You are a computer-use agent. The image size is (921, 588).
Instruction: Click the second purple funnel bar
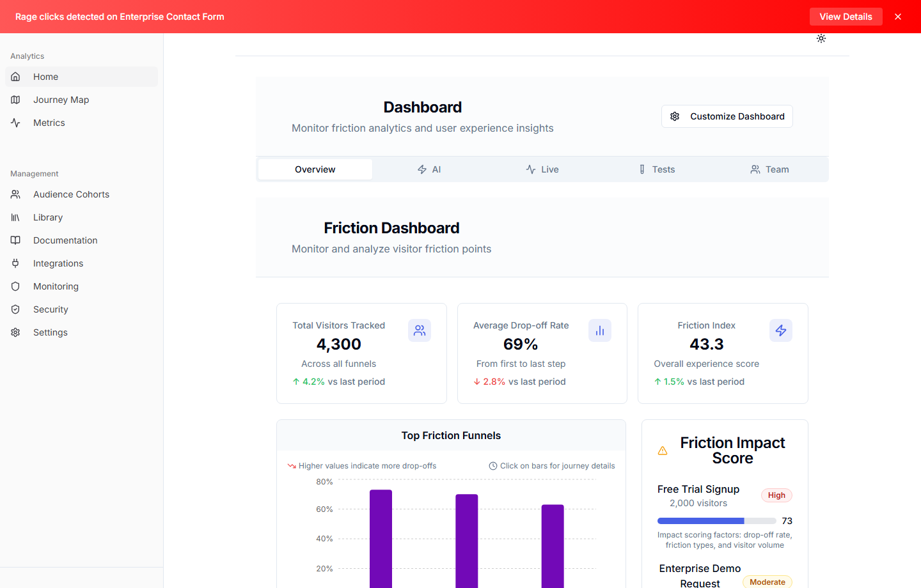point(467,541)
